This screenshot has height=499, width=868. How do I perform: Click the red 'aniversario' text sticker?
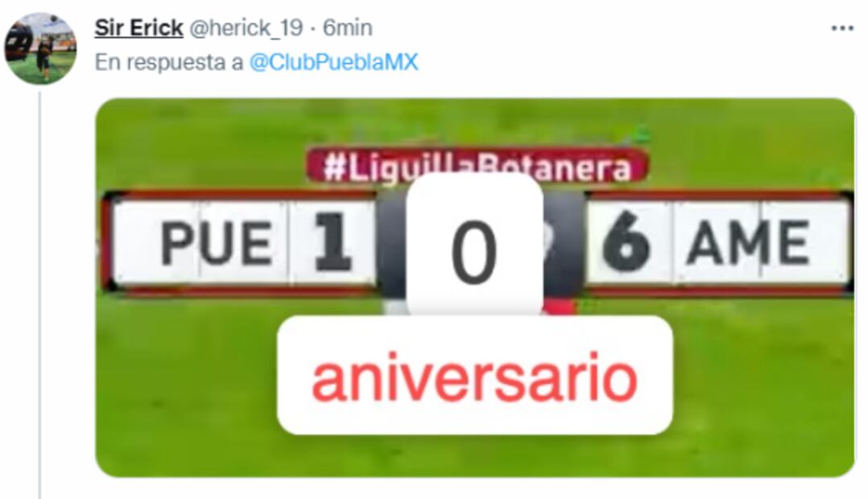pyautogui.click(x=475, y=375)
